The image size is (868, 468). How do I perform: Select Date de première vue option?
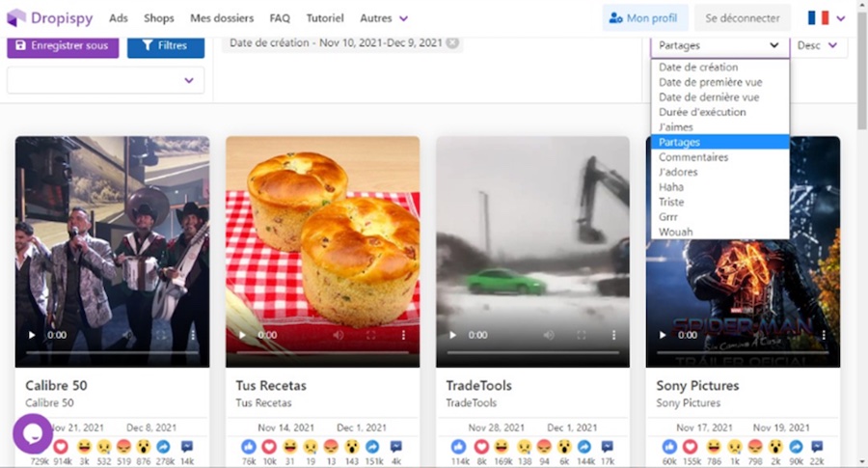719,82
